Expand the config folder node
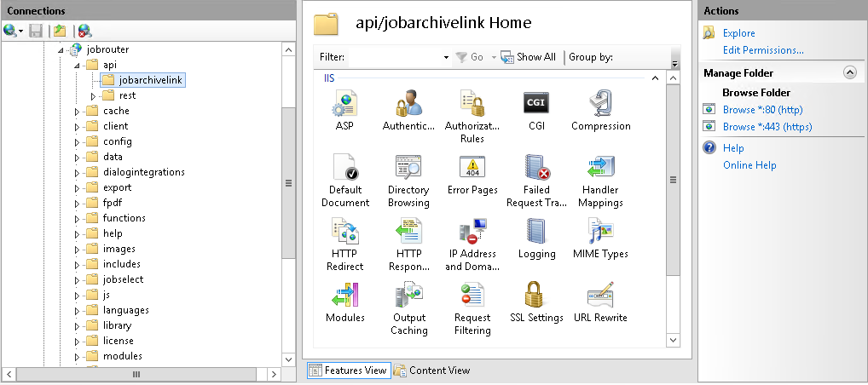The width and height of the screenshot is (868, 385). click(x=77, y=142)
